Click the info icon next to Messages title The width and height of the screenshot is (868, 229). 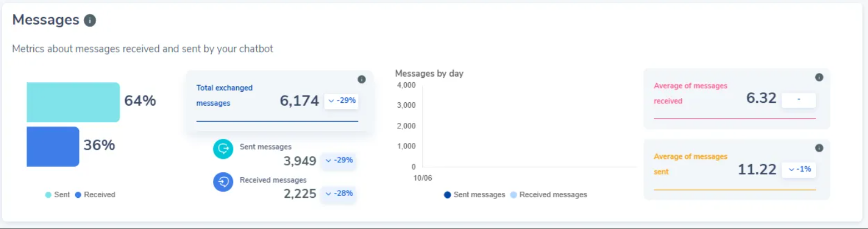tap(90, 21)
